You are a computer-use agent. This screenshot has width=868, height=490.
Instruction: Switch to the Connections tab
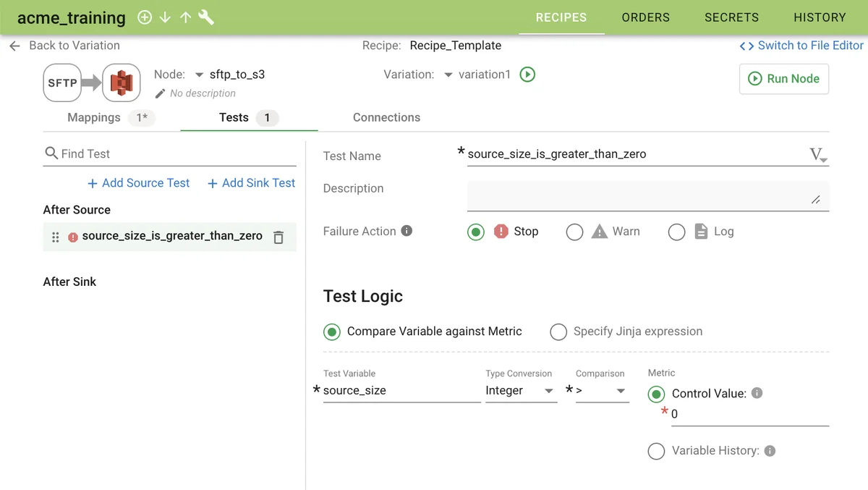tap(386, 117)
